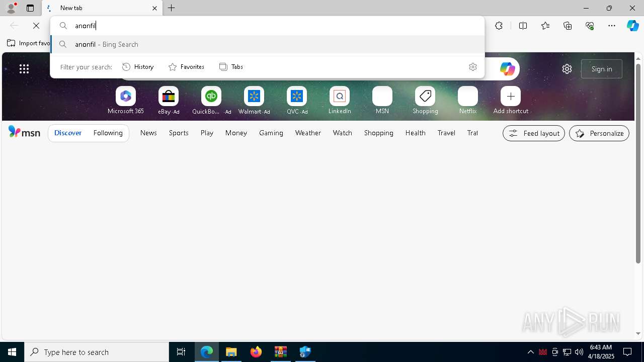Switch to Discover feed tab
Image resolution: width=644 pixels, height=362 pixels.
click(68, 133)
